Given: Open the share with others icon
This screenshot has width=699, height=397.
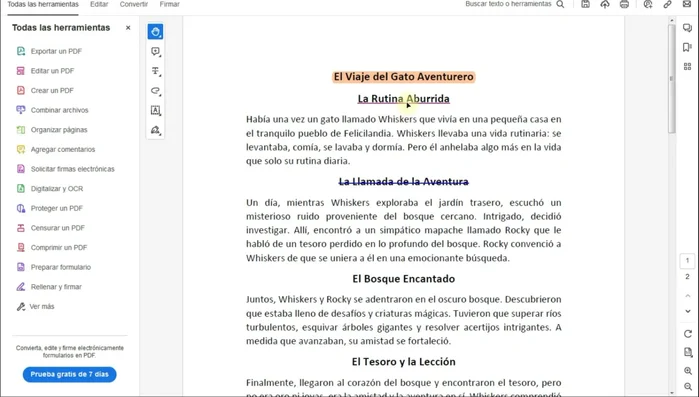Looking at the screenshot, I should [648, 4].
